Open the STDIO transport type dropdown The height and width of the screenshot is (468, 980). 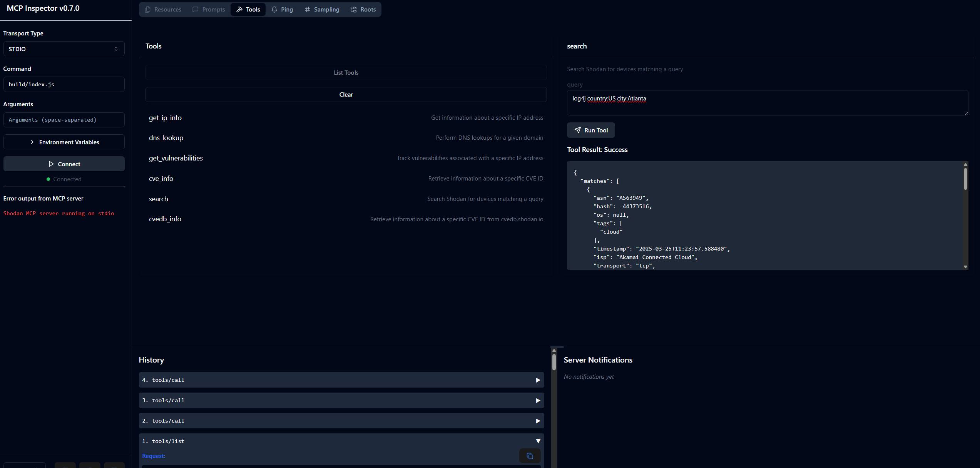(64, 49)
